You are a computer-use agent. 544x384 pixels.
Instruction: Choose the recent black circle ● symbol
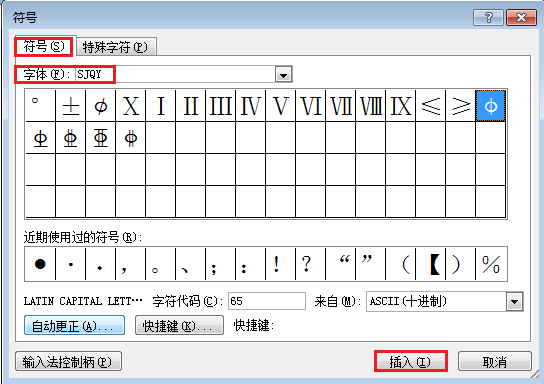(40, 264)
